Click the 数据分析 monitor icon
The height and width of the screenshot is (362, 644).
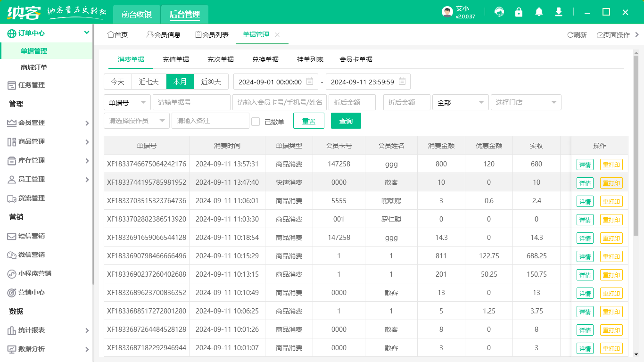[12, 349]
